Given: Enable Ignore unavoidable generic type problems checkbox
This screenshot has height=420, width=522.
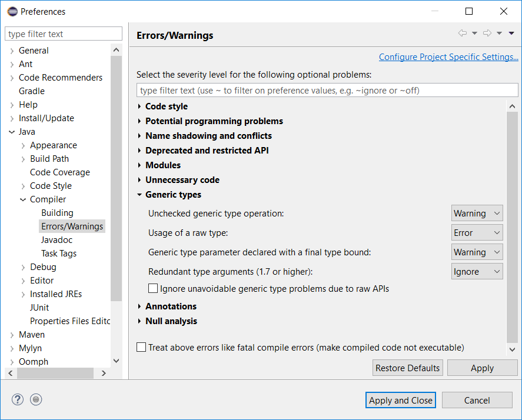Looking at the screenshot, I should pyautogui.click(x=153, y=288).
